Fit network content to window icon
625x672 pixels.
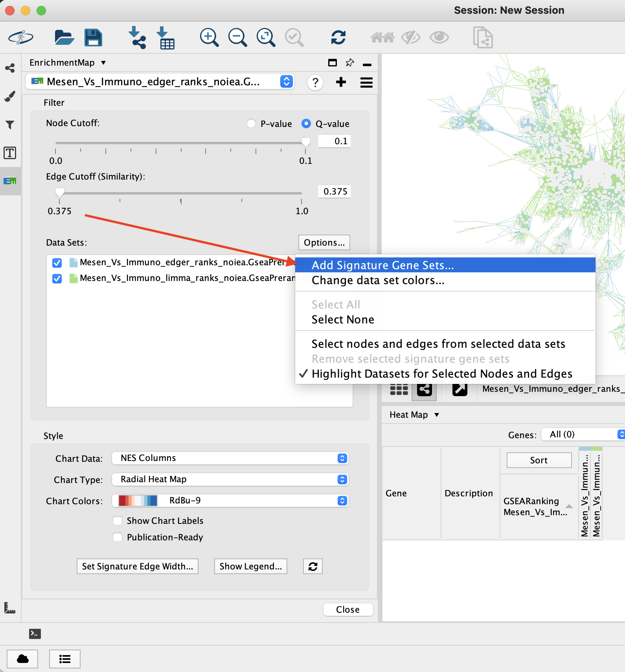266,38
